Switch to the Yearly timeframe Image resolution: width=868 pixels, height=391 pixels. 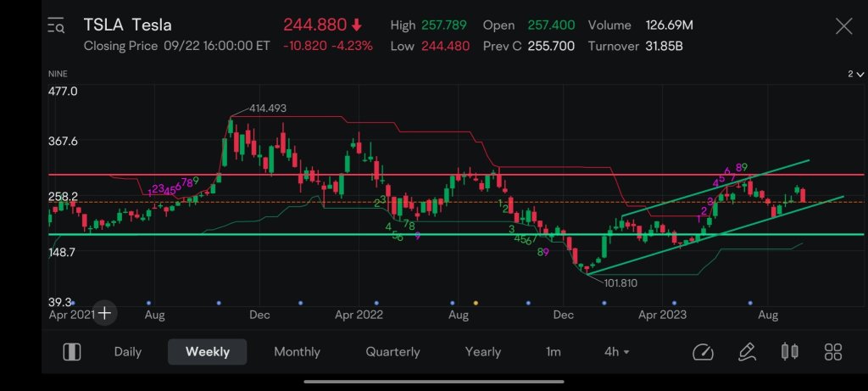pos(482,352)
